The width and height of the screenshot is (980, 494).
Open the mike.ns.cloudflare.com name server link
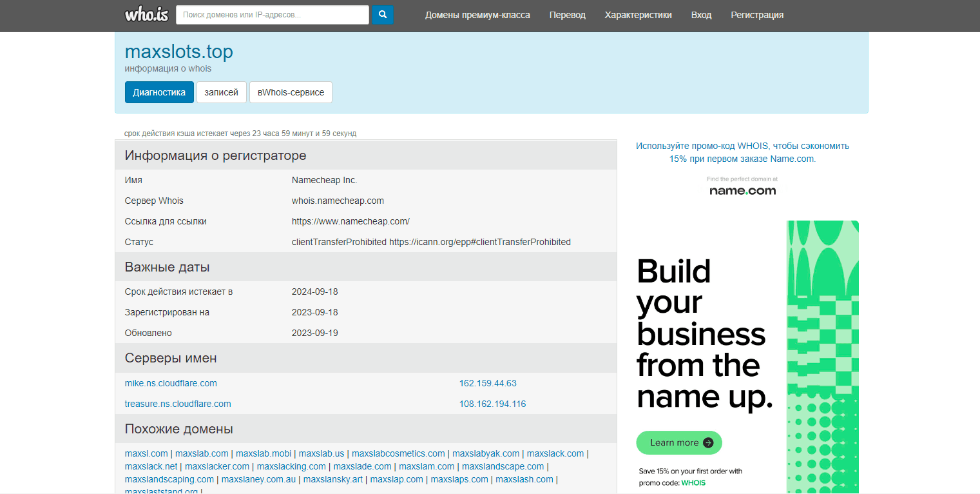coord(171,383)
